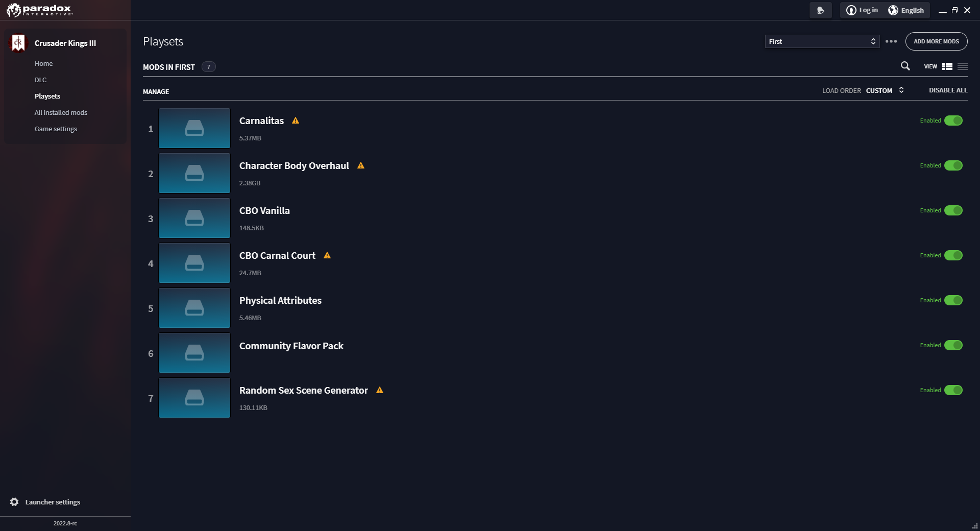This screenshot has height=531, width=980.
Task: Change language from English
Action: pos(912,10)
